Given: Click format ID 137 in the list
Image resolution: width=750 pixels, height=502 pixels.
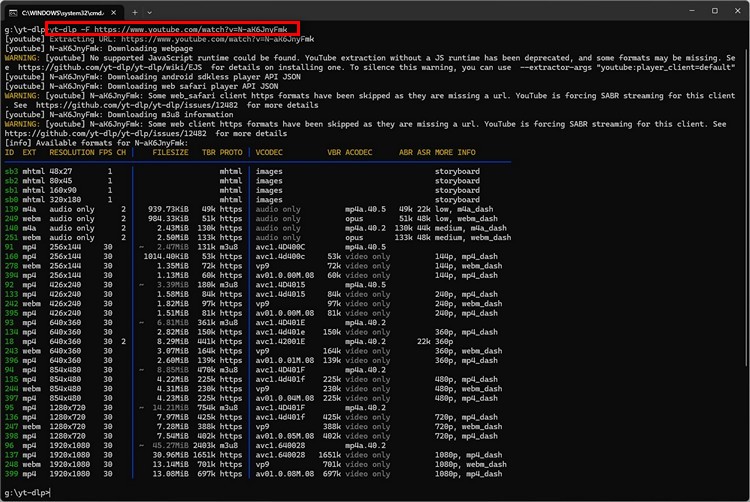Looking at the screenshot, I should [12, 455].
